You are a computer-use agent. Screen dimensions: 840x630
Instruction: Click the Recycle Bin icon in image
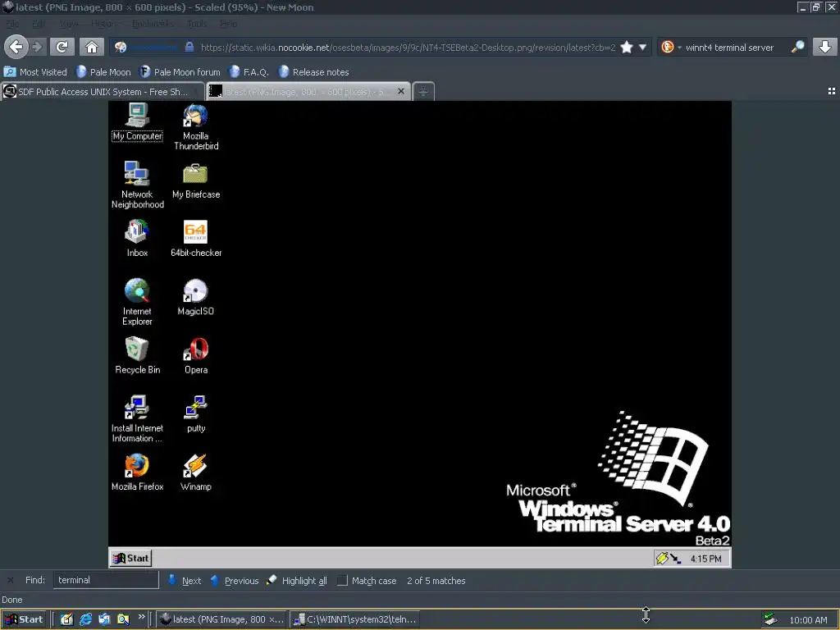(x=137, y=355)
